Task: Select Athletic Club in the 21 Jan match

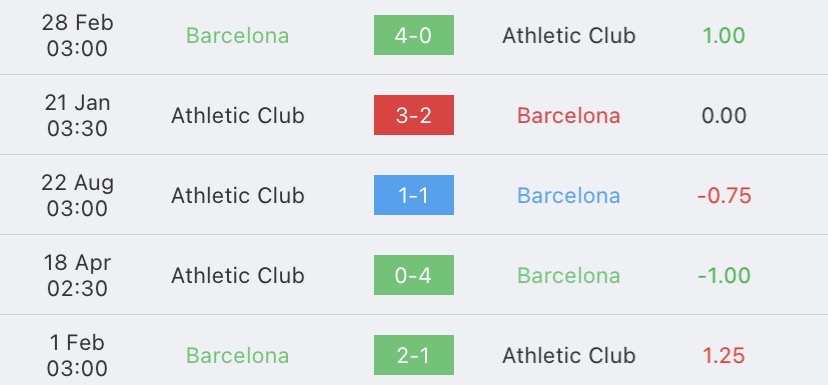Action: point(238,115)
